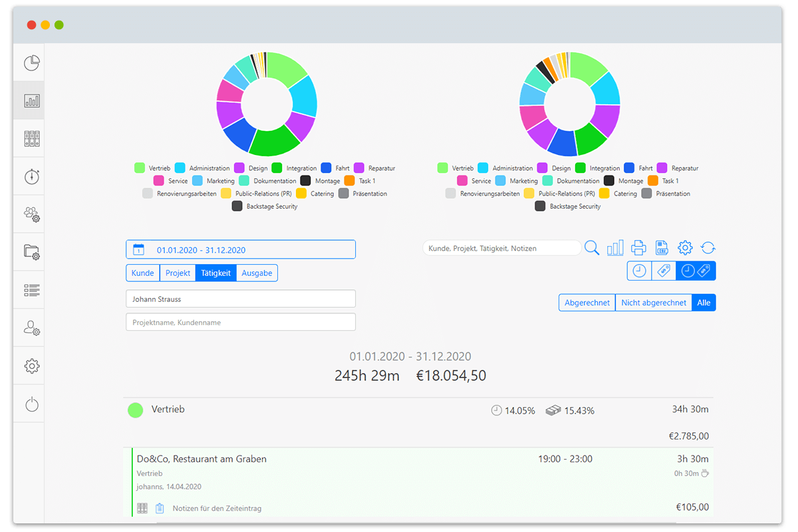Viewport: 798px width, 532px height.
Task: Expand the Johann Strauss user selector
Action: tap(241, 299)
